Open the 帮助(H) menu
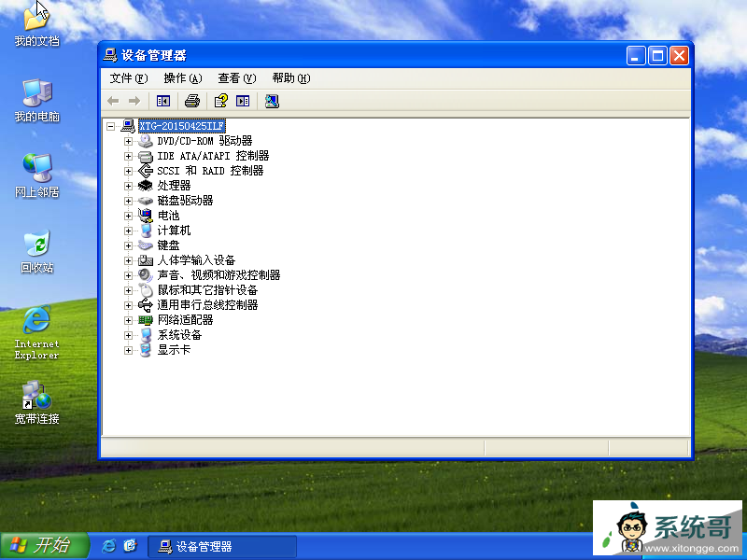The width and height of the screenshot is (747, 560). (291, 78)
